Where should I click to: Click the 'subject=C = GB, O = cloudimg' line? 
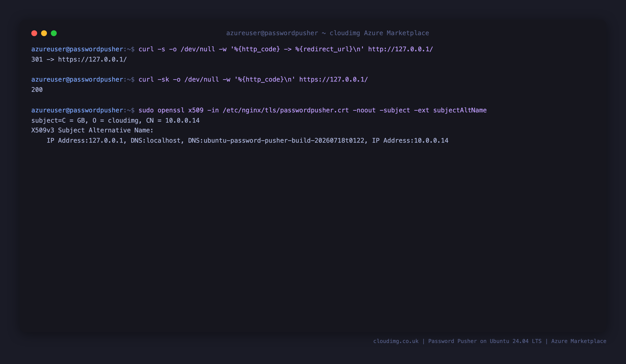115,120
